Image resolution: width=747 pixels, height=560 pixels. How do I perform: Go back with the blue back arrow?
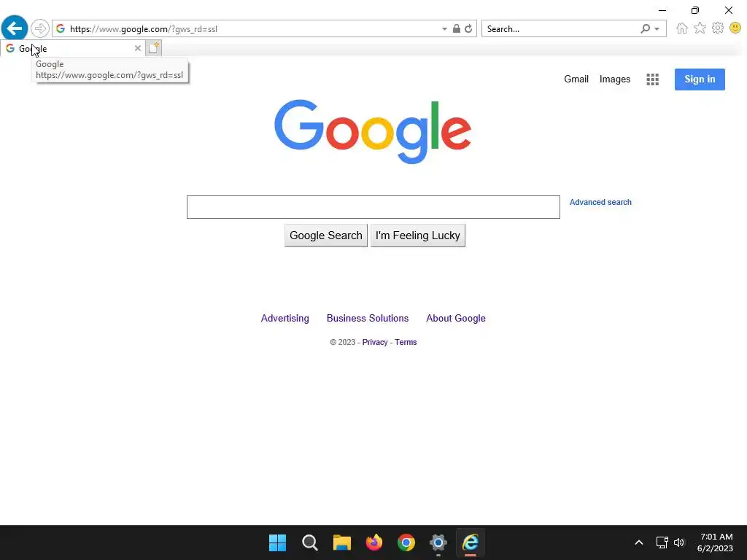click(15, 28)
